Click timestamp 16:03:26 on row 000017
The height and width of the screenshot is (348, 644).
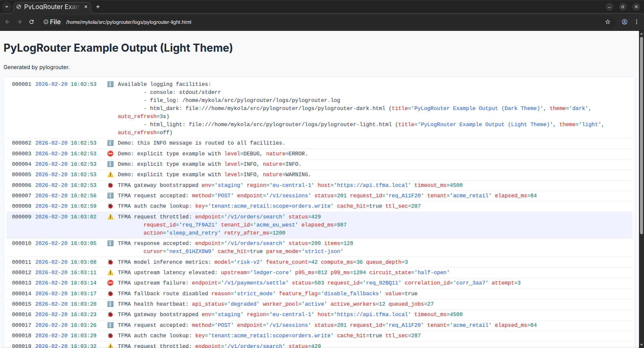click(84, 325)
